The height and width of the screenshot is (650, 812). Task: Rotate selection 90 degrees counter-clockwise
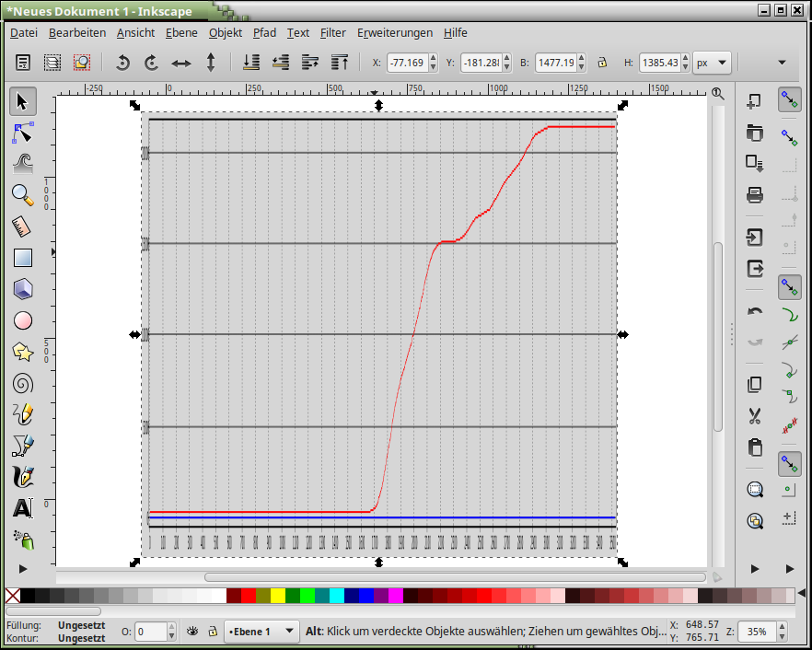122,63
